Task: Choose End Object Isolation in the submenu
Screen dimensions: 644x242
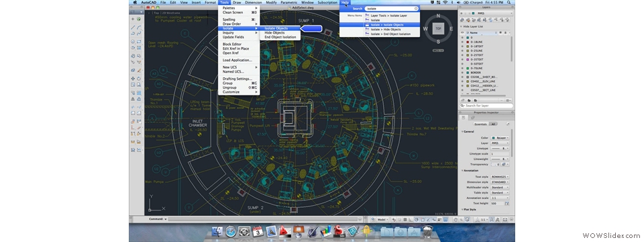Action: [x=280, y=37]
